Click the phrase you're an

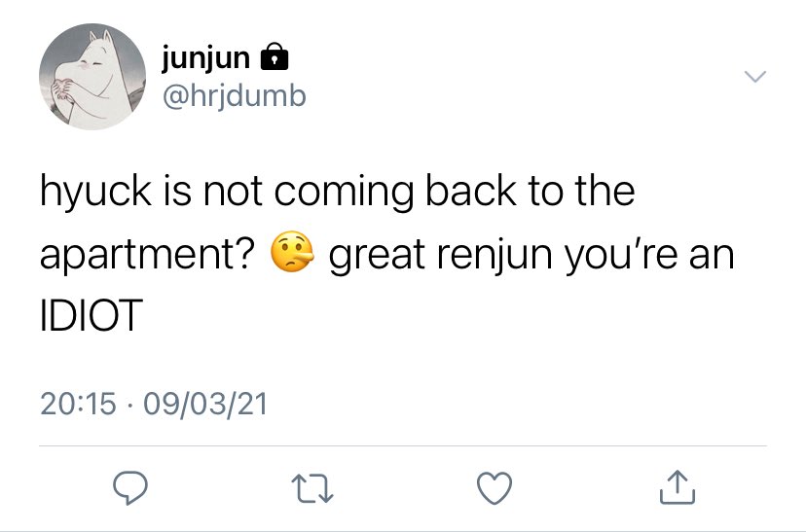point(649,255)
